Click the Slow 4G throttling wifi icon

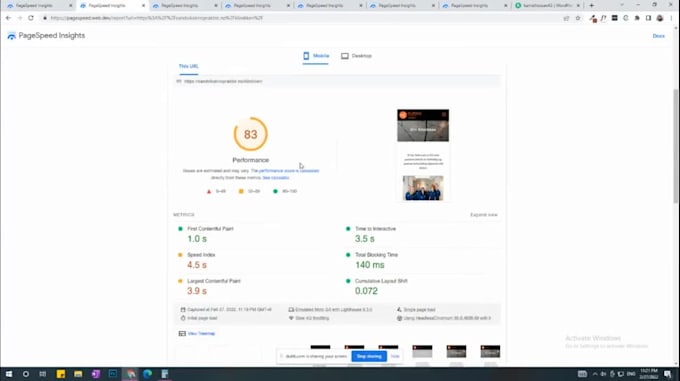[x=291, y=318]
